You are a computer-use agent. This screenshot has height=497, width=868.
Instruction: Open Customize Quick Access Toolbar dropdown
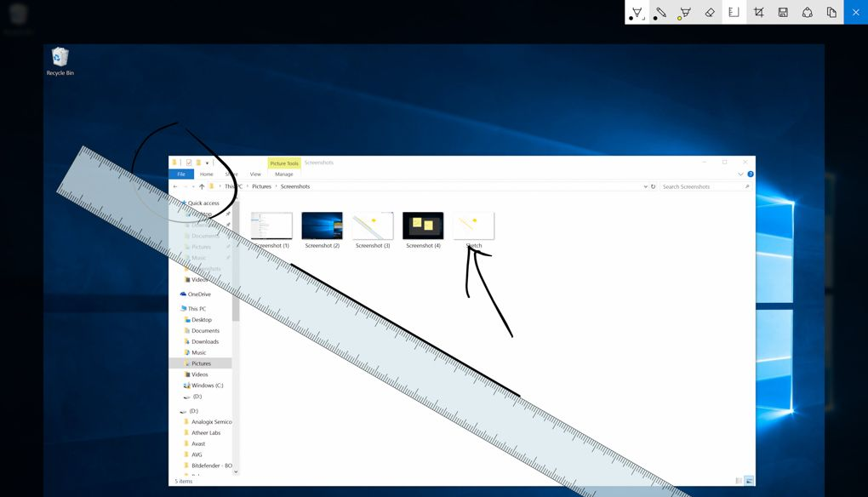pos(207,163)
